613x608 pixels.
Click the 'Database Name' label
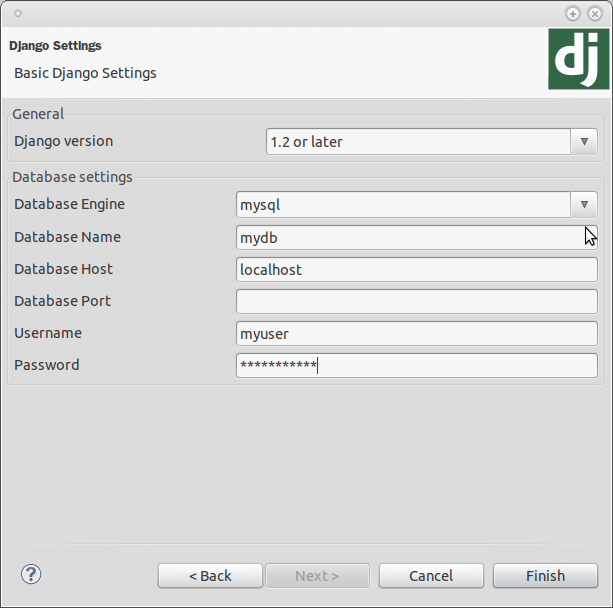click(68, 237)
